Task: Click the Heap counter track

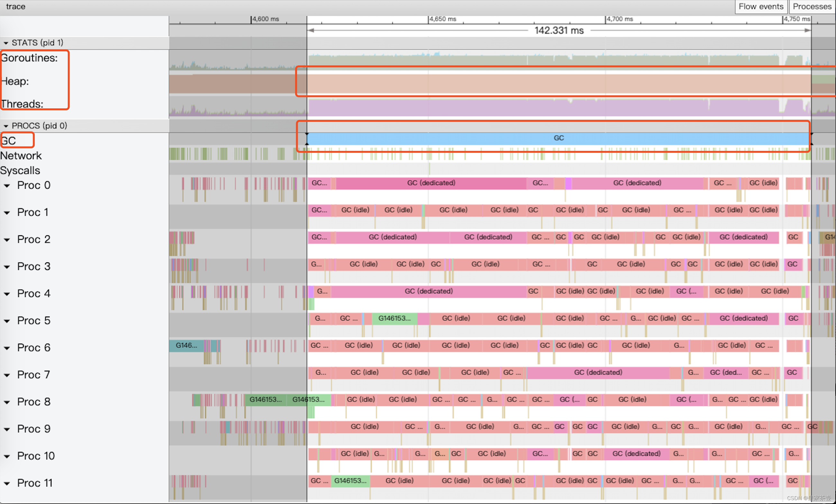Action: coord(509,84)
